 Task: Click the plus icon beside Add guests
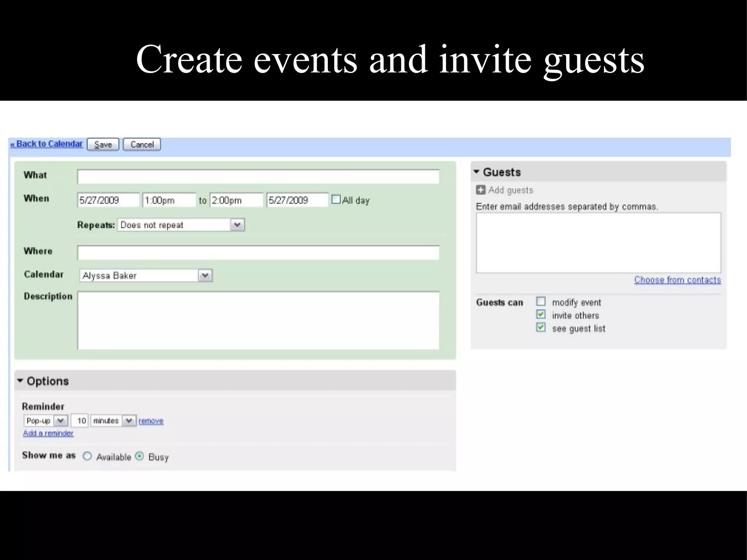(x=481, y=190)
